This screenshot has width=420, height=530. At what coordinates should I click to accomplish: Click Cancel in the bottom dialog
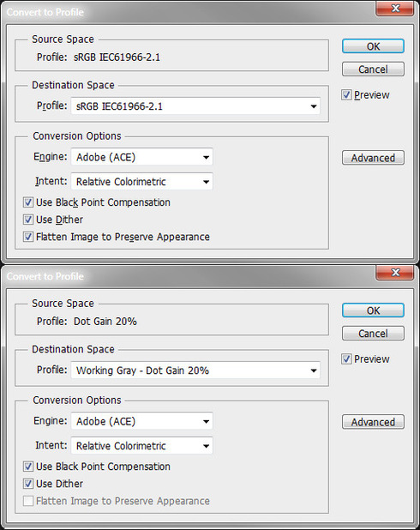click(x=373, y=334)
